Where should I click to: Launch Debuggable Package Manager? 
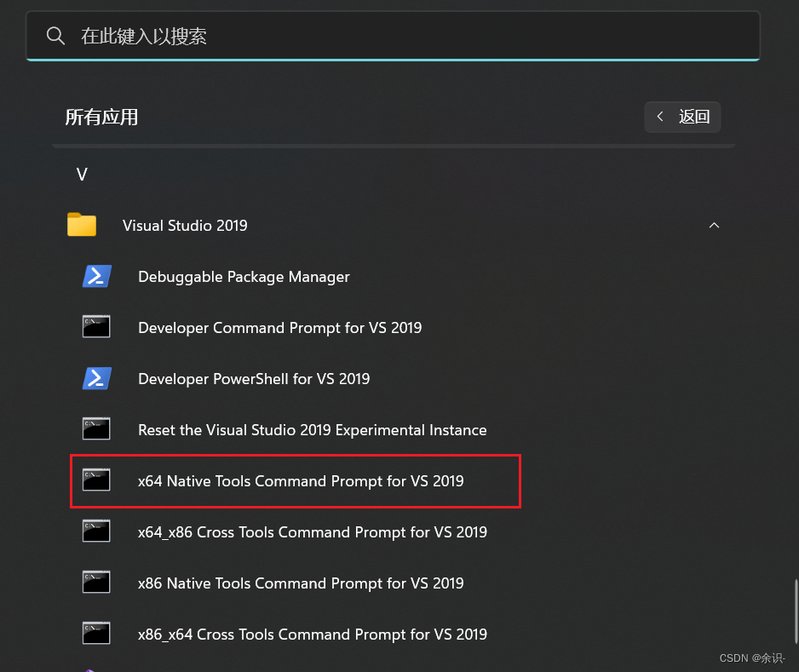[244, 277]
